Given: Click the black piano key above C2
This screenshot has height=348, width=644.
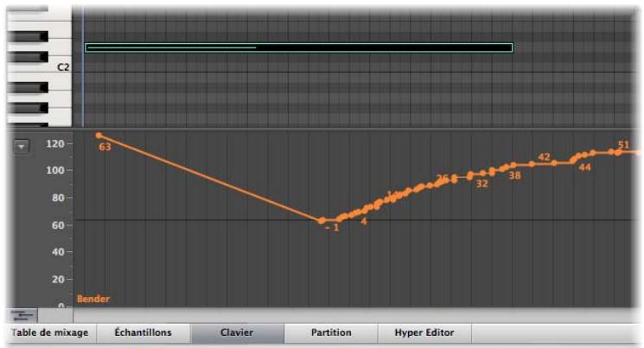Looking at the screenshot, I should click(x=28, y=57).
